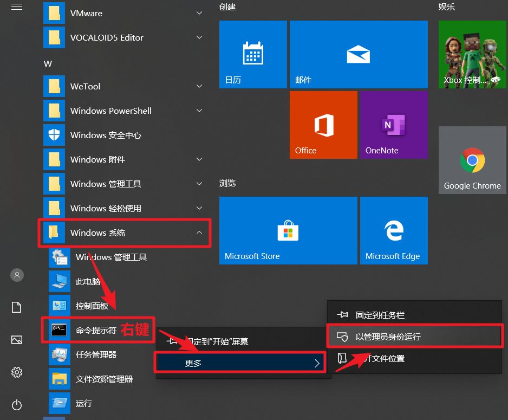This screenshot has width=508, height=420.
Task: Launch the OneNote tile
Action: pyautogui.click(x=394, y=125)
